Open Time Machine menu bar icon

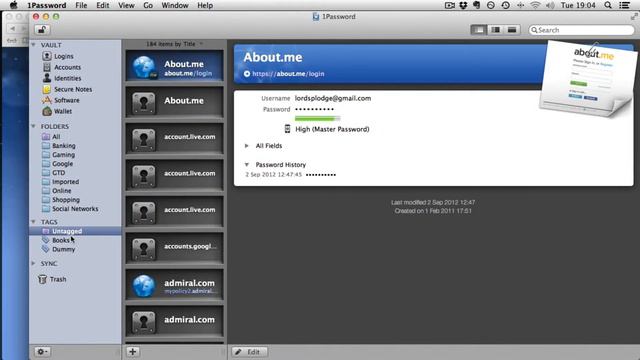pyautogui.click(x=505, y=5)
